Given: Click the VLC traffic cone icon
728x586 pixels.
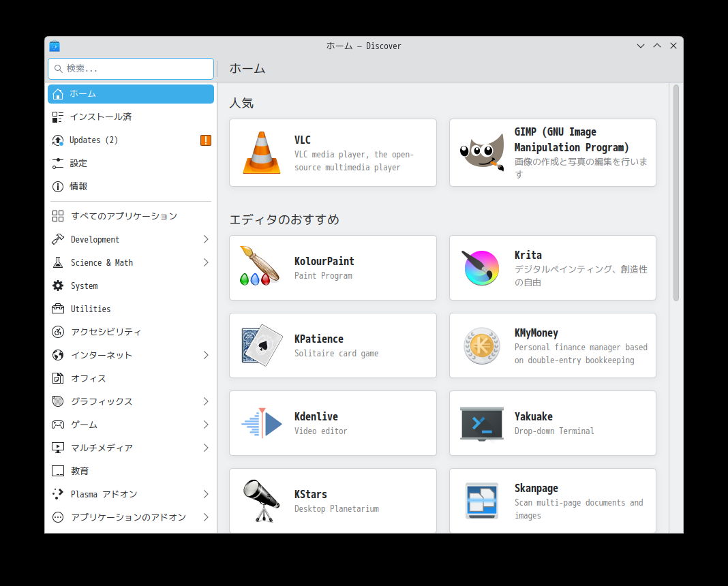Looking at the screenshot, I should click(x=261, y=153).
